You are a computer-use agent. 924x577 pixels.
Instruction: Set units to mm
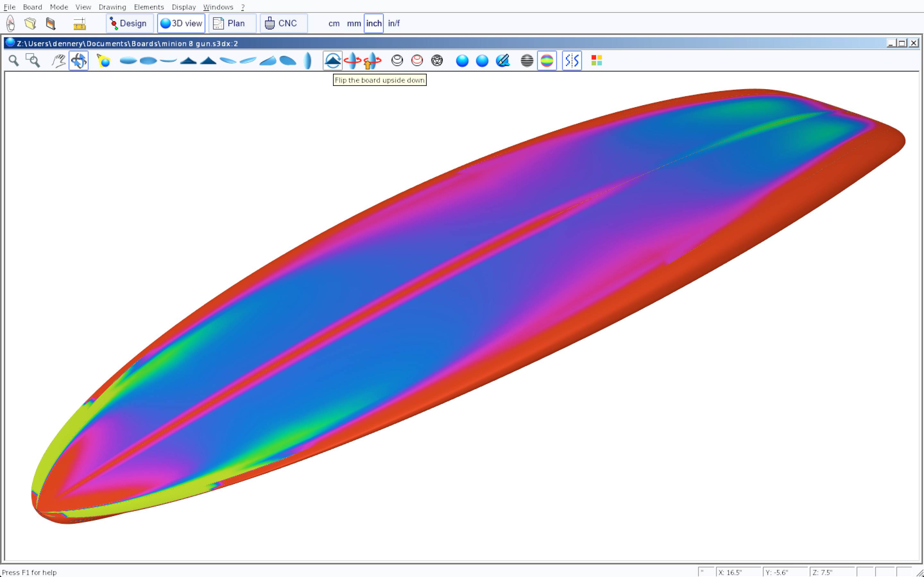[x=354, y=23]
